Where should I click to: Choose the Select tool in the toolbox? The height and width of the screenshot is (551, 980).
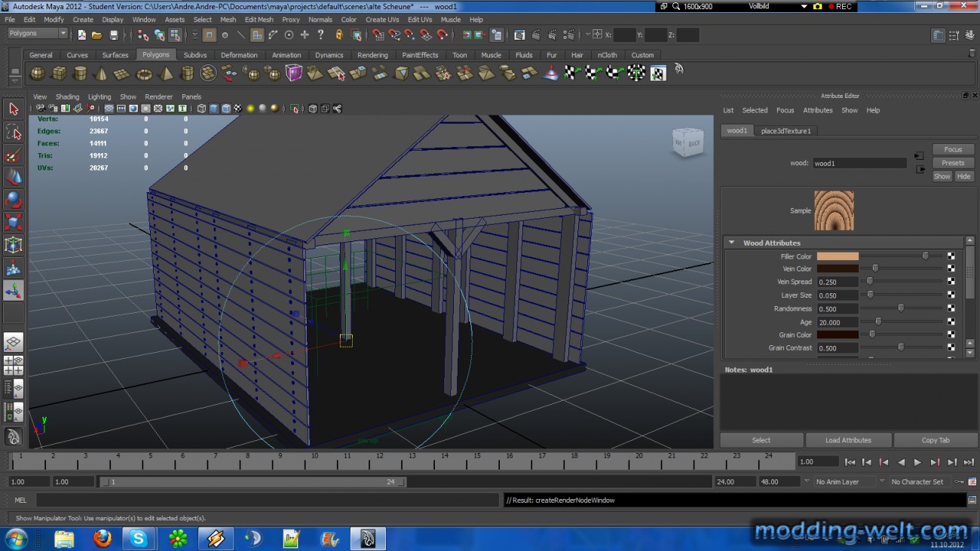(14, 109)
